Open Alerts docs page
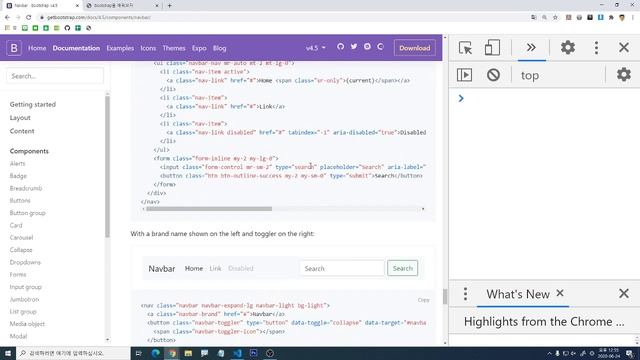The height and width of the screenshot is (360, 640). point(18,164)
